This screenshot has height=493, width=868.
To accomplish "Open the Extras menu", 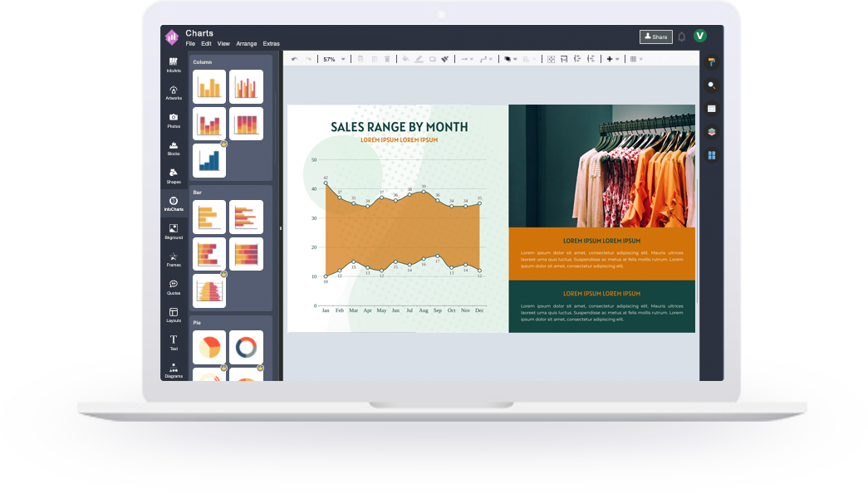I will click(x=272, y=44).
